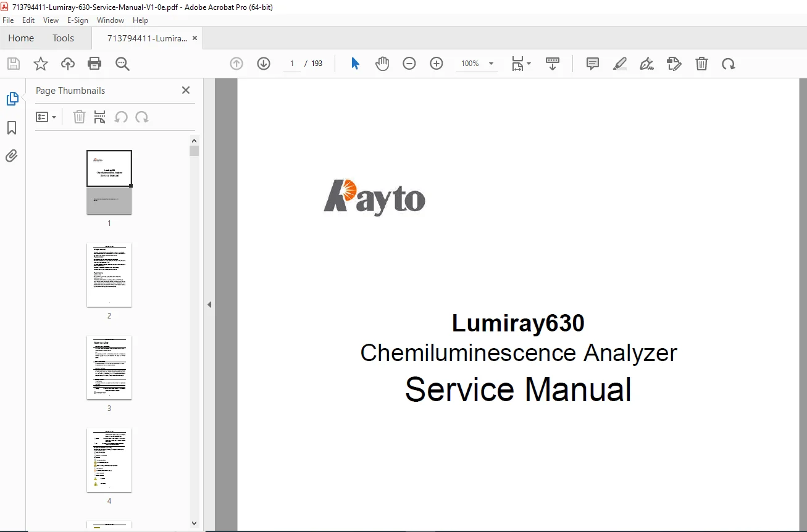Zoom out with the minus button
The width and height of the screenshot is (807, 532).
[x=409, y=64]
